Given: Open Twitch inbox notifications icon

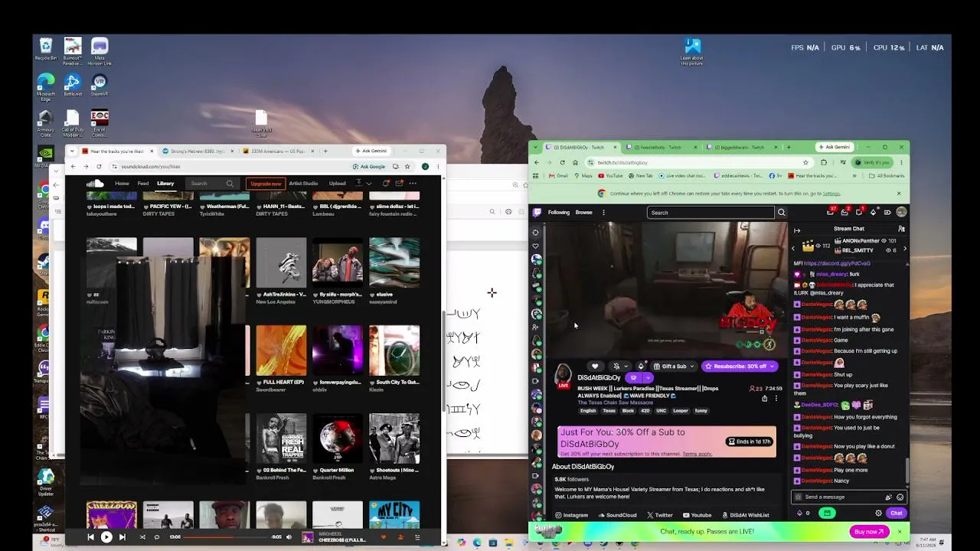Looking at the screenshot, I should pos(845,213).
